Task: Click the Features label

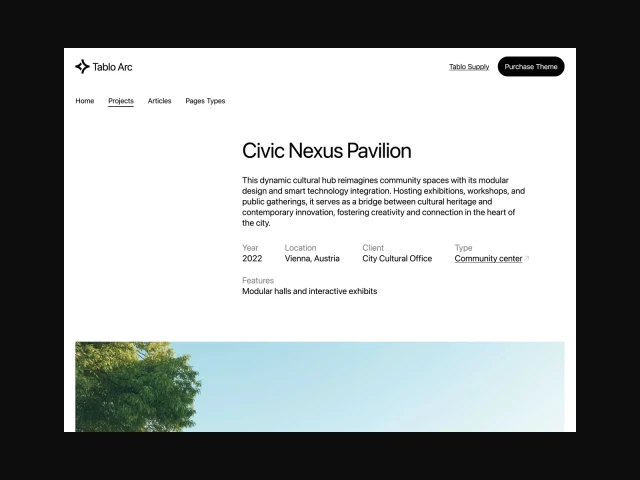Action: (x=258, y=281)
